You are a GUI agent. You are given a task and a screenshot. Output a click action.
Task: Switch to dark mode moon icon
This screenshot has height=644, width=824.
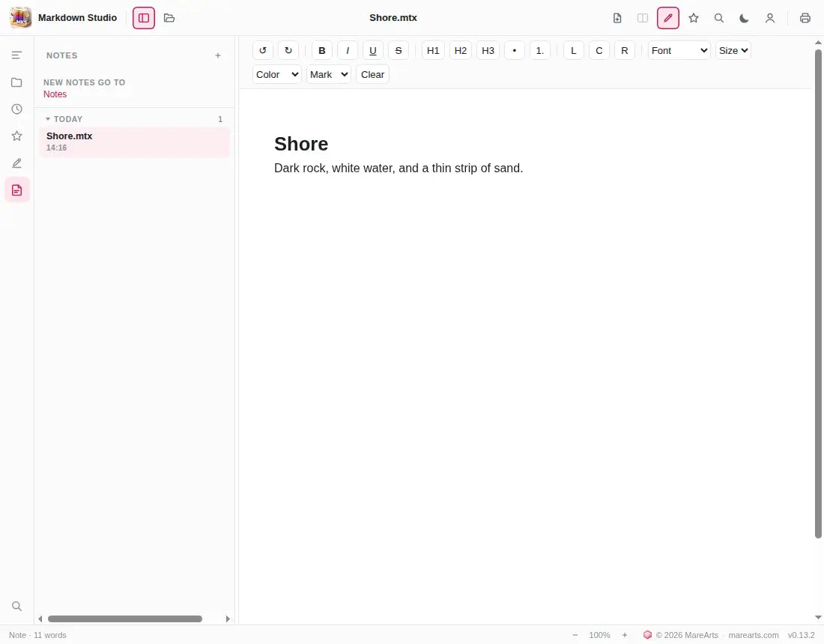tap(744, 18)
